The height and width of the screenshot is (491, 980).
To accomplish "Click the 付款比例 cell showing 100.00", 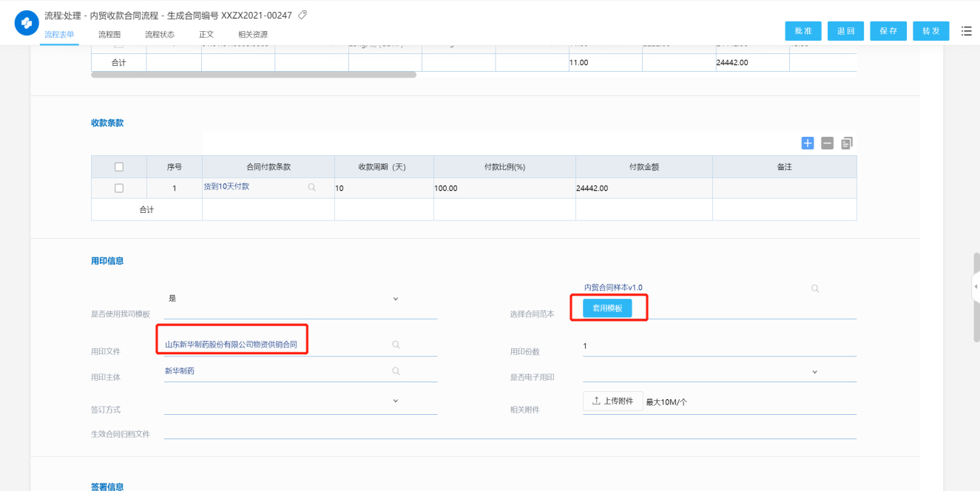I will point(504,189).
